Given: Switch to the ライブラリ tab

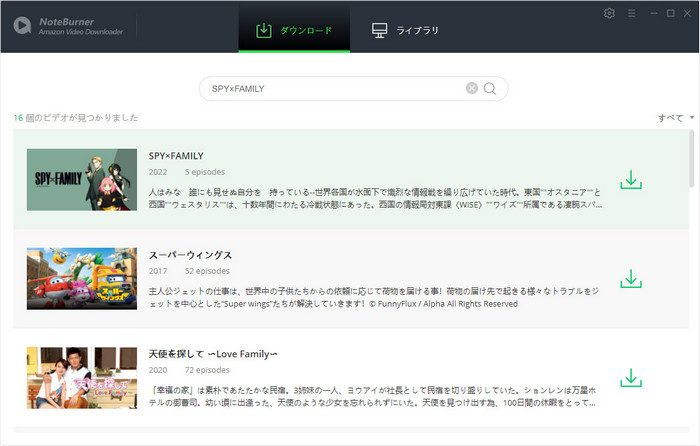Looking at the screenshot, I should (405, 30).
